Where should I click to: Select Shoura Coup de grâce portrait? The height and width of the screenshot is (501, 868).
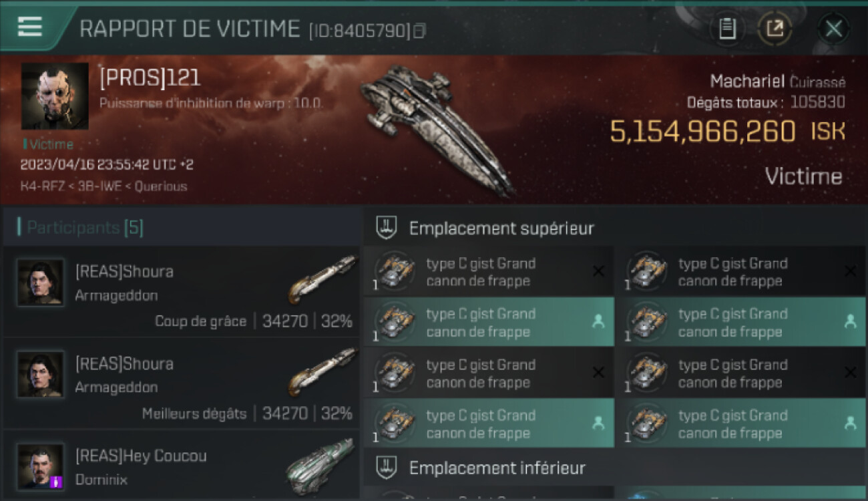tap(41, 283)
